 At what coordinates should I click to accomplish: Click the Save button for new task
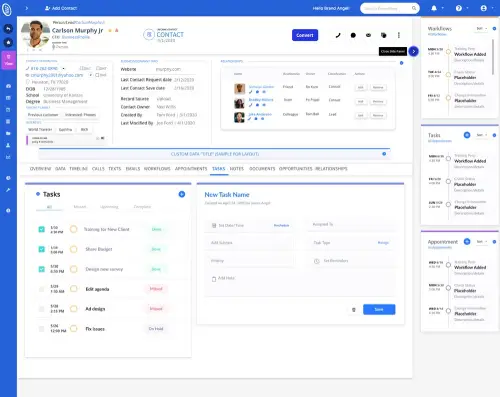(x=379, y=309)
